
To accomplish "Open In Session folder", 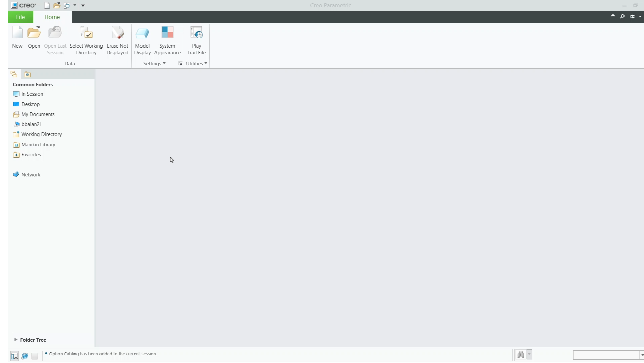I will coord(28,94).
